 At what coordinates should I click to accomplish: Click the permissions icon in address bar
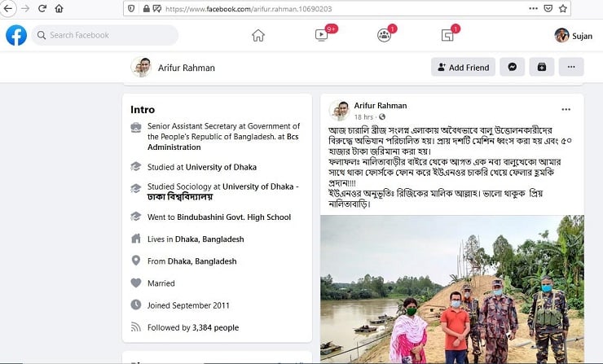click(x=157, y=8)
